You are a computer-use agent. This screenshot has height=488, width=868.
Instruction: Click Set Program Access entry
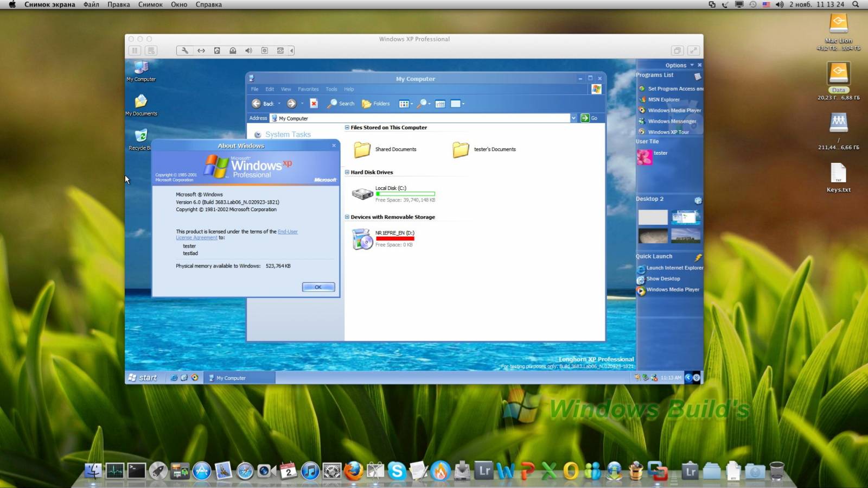click(671, 88)
